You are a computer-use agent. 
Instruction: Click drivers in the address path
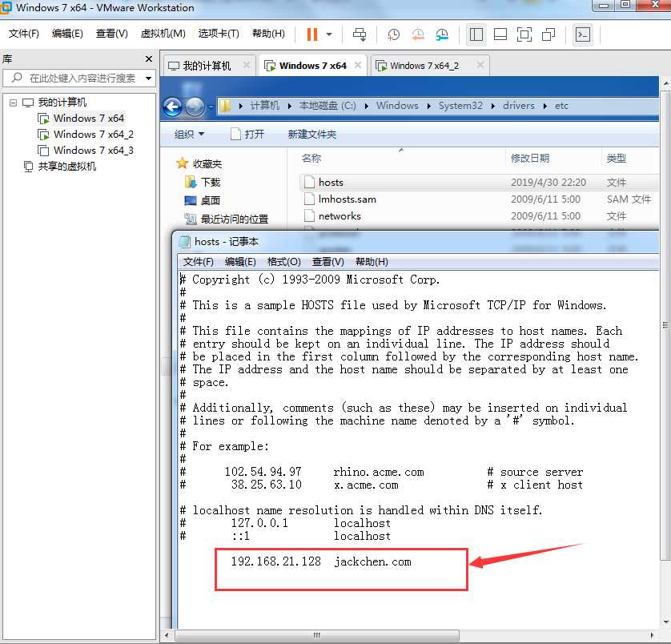519,106
